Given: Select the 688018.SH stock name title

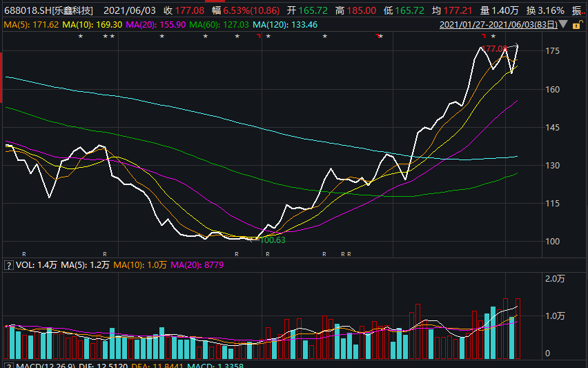Looking at the screenshot, I should [x=48, y=10].
